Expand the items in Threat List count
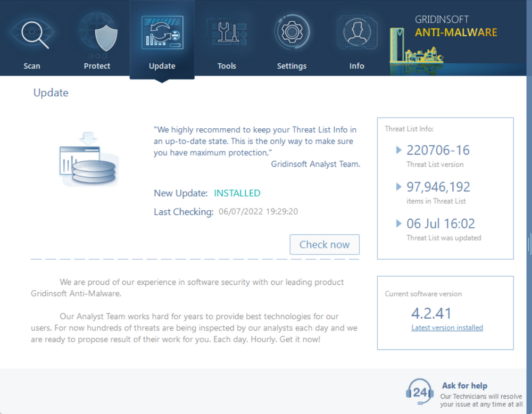532x414 pixels. point(399,187)
